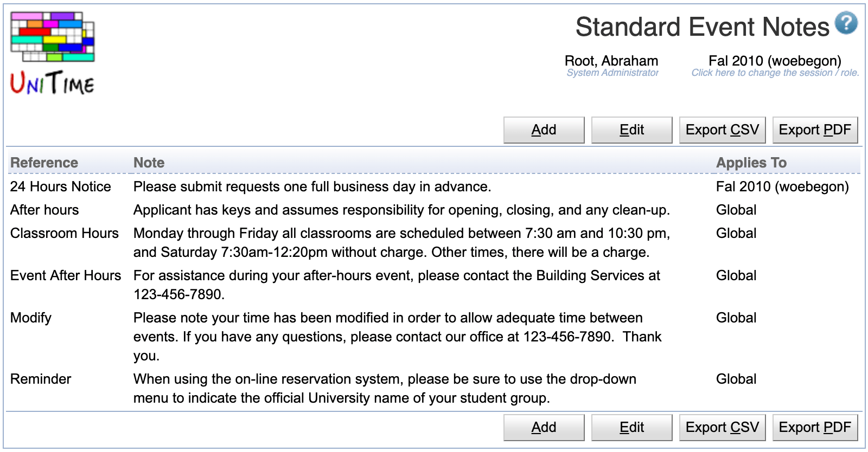Click the Root, Abraham user name

point(611,61)
